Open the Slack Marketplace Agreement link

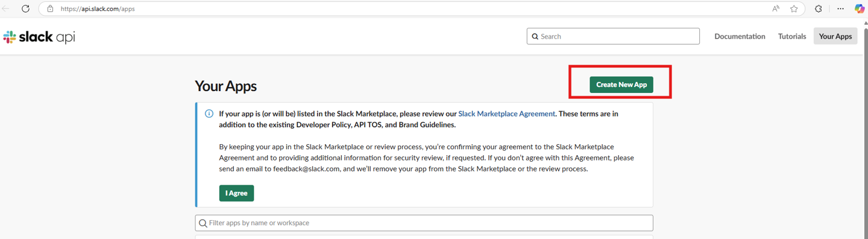pyautogui.click(x=506, y=113)
